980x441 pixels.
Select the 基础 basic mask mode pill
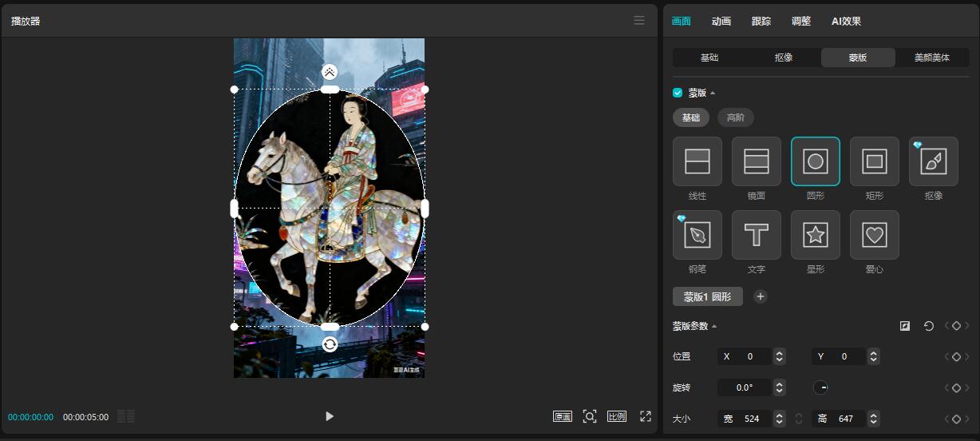[691, 117]
